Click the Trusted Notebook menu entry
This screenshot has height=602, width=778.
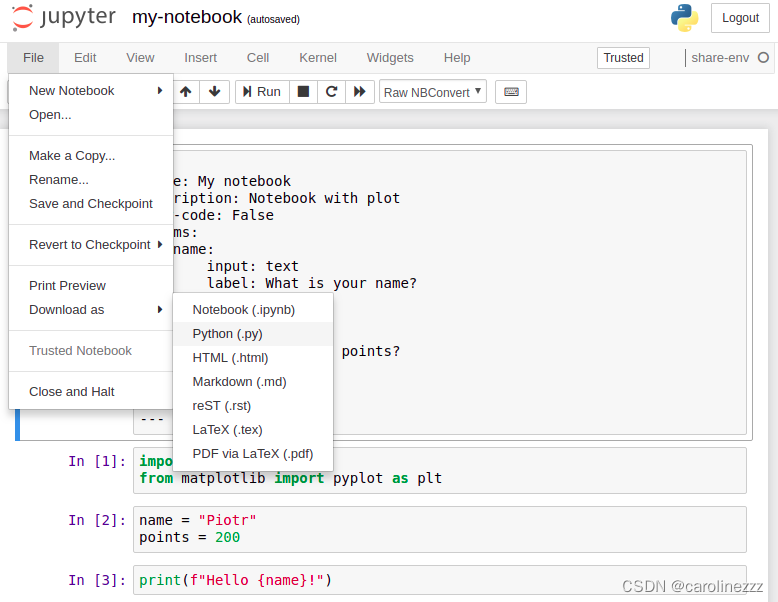coord(91,351)
